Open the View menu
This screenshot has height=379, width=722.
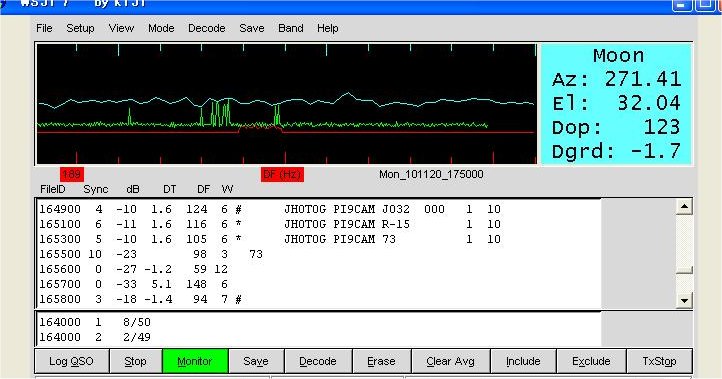tap(121, 28)
